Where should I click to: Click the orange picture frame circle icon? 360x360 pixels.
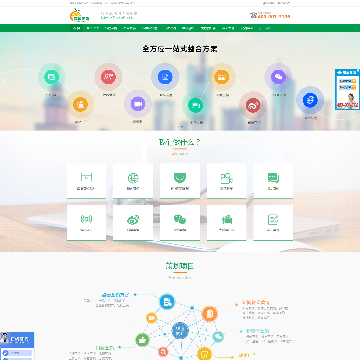[222, 77]
